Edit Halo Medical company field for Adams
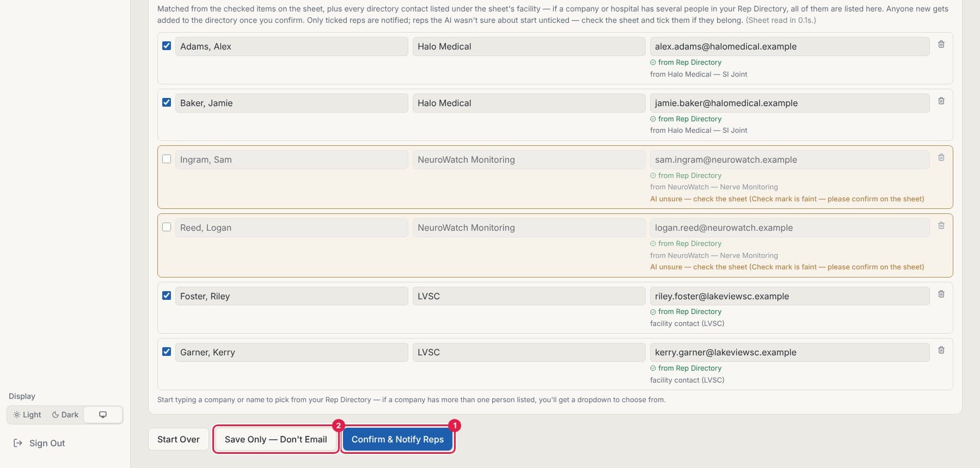This screenshot has height=468, width=980. pos(529,46)
